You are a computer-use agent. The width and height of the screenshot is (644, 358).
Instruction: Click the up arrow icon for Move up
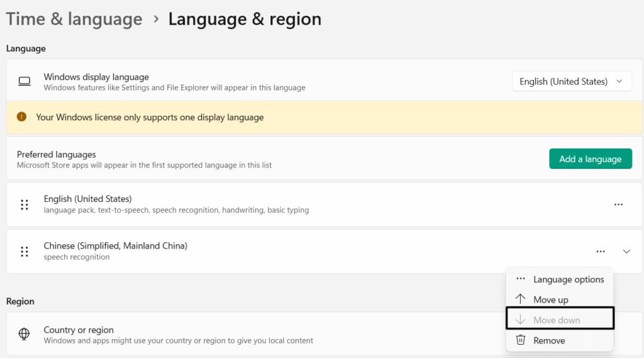(x=520, y=299)
